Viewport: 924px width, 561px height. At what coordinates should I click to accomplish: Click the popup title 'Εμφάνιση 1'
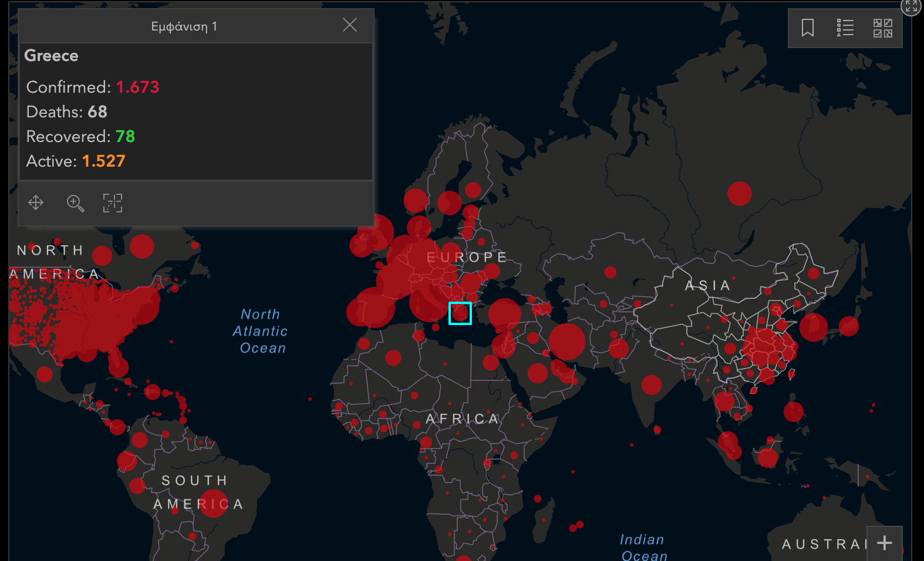coord(184,26)
